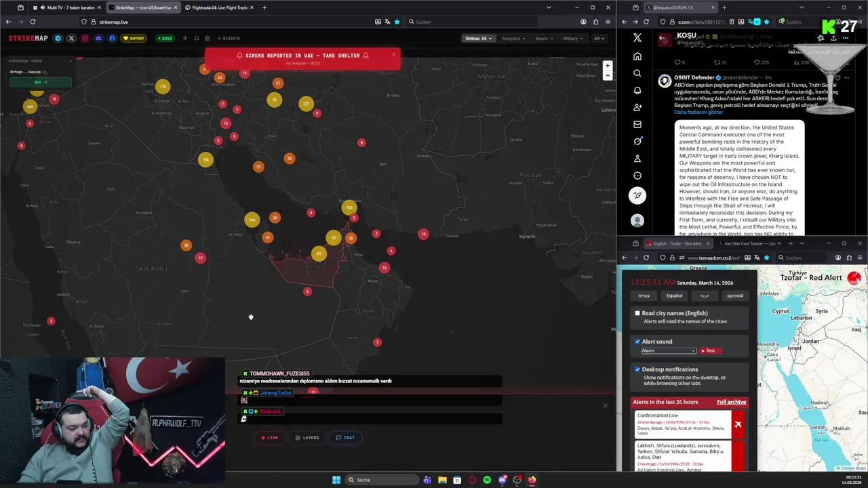Click the LIVE indicator tab
Screen dimensions: 868x488
pos(270,438)
